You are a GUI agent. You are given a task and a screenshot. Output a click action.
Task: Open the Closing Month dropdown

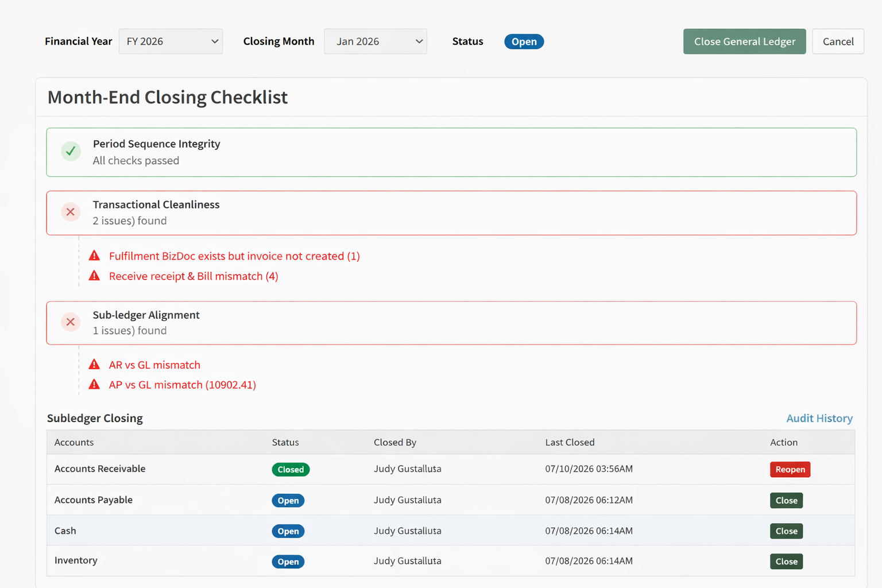point(376,41)
